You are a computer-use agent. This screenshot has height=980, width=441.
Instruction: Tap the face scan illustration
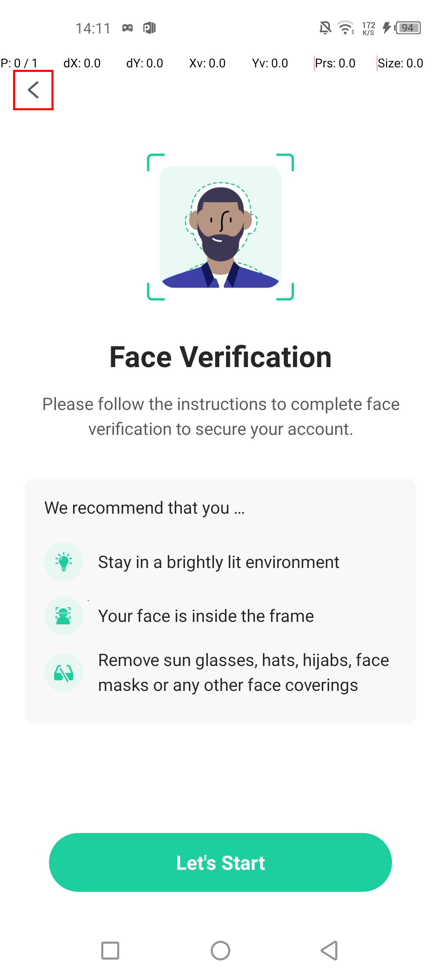(220, 227)
